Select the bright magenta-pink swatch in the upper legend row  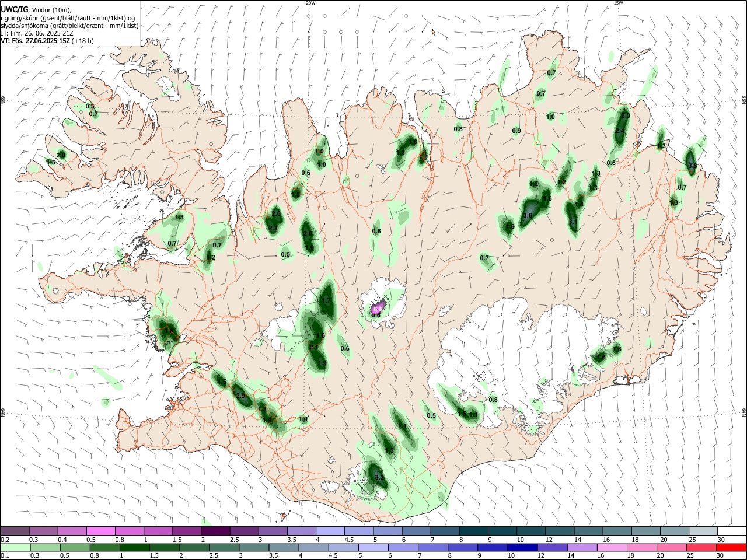[x=100, y=531]
